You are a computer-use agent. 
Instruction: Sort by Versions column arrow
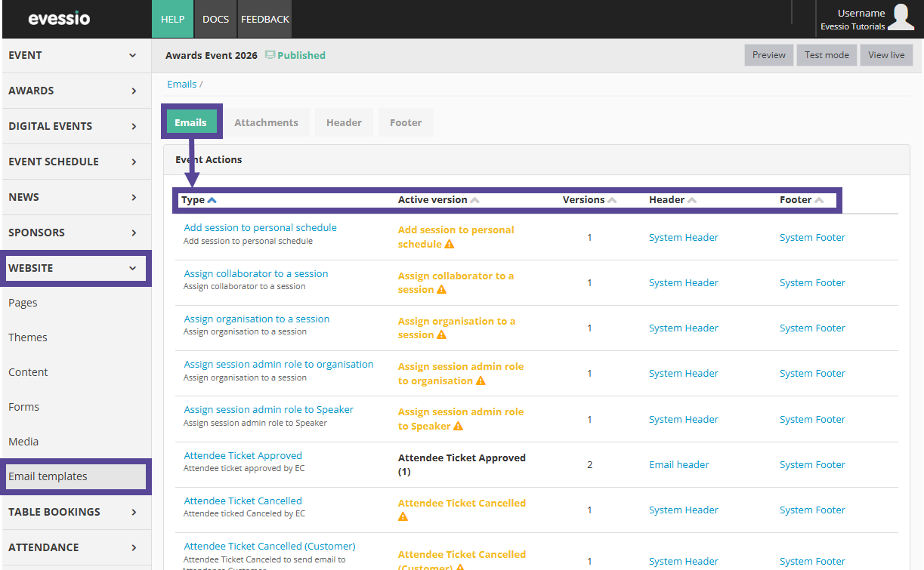coord(612,200)
